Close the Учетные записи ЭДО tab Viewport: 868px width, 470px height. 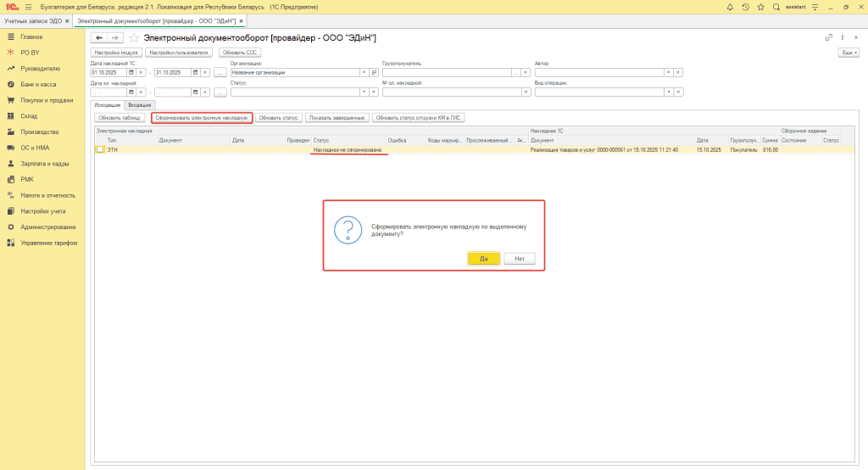(x=66, y=20)
